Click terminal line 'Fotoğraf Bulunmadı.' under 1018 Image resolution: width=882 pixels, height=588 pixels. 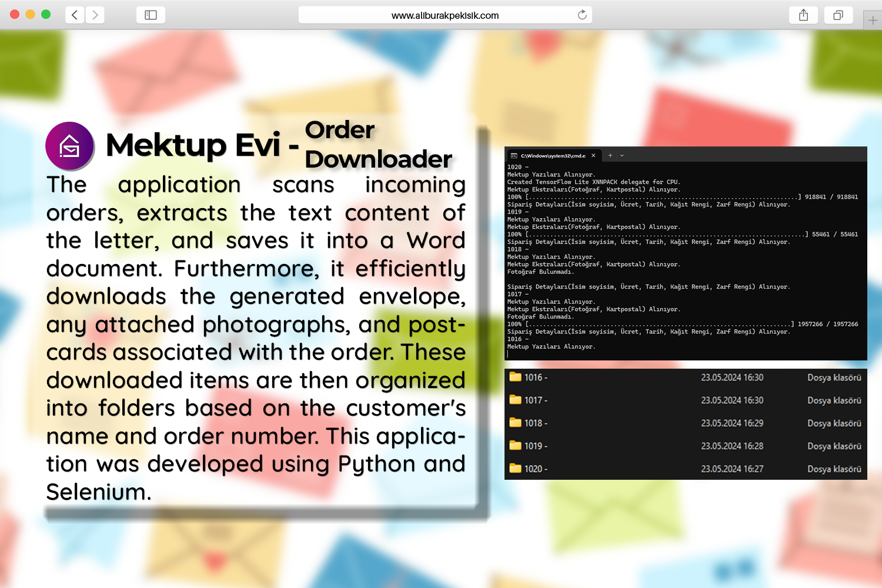coord(540,272)
